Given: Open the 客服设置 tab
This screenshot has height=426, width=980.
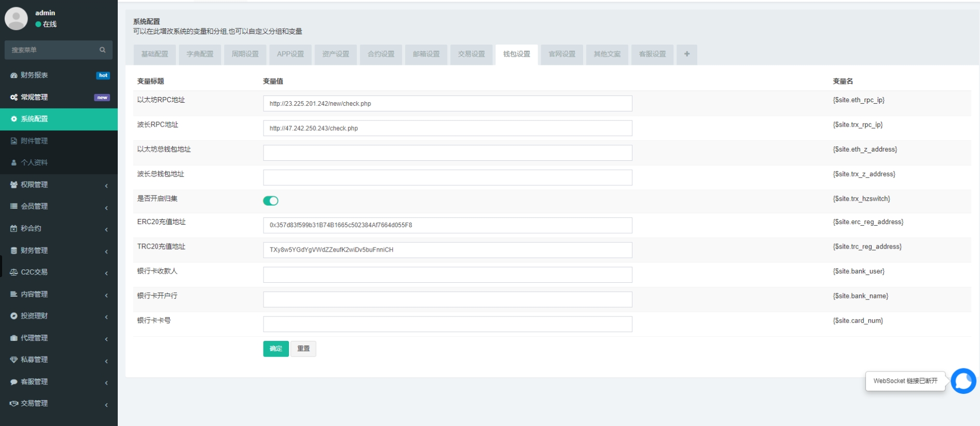Looking at the screenshot, I should click(652, 54).
